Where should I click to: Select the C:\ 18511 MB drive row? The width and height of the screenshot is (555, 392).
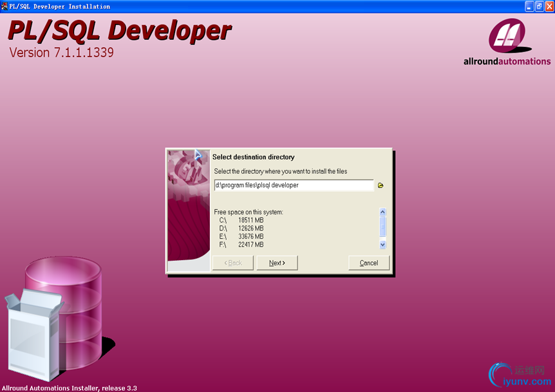pyautogui.click(x=241, y=220)
